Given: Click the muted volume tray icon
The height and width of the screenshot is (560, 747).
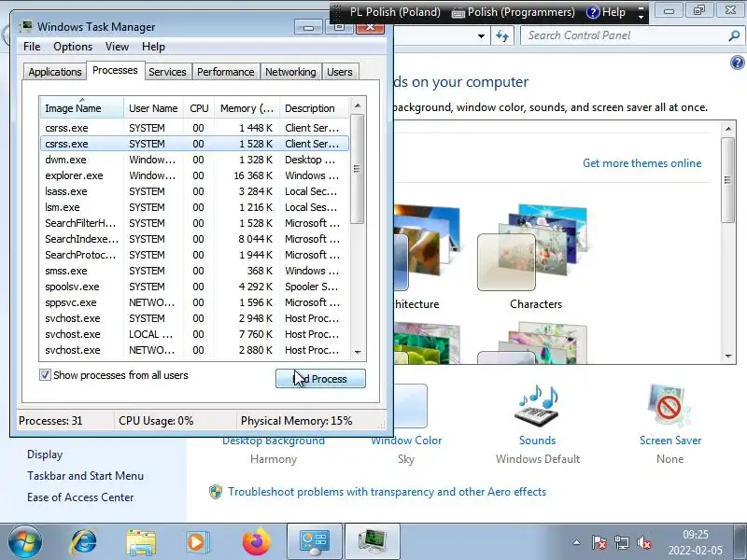Looking at the screenshot, I should point(643,542).
